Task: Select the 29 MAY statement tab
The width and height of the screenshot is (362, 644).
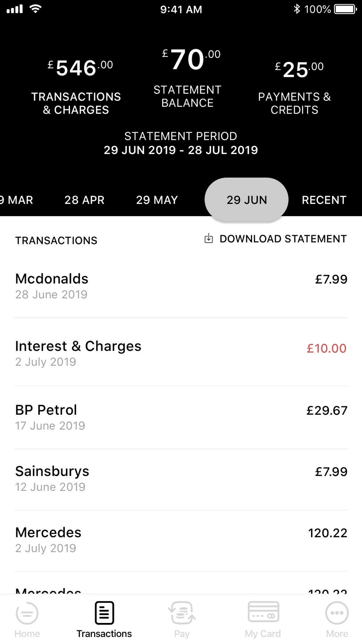Action: [157, 200]
